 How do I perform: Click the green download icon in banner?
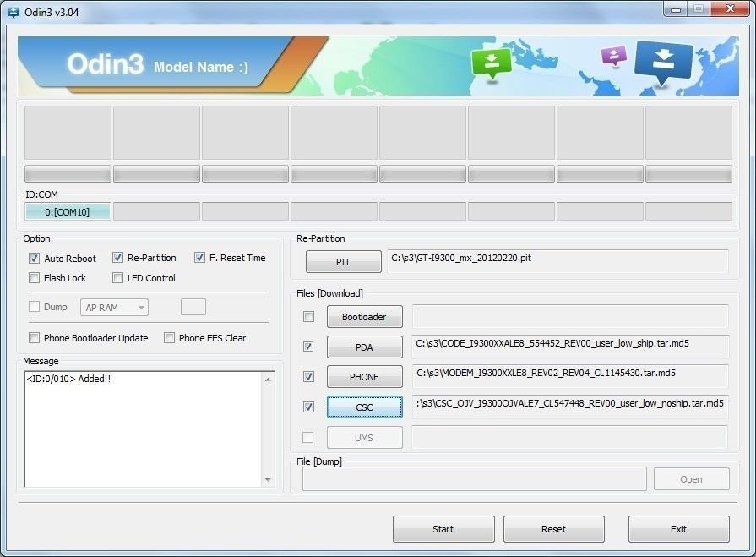tap(491, 63)
